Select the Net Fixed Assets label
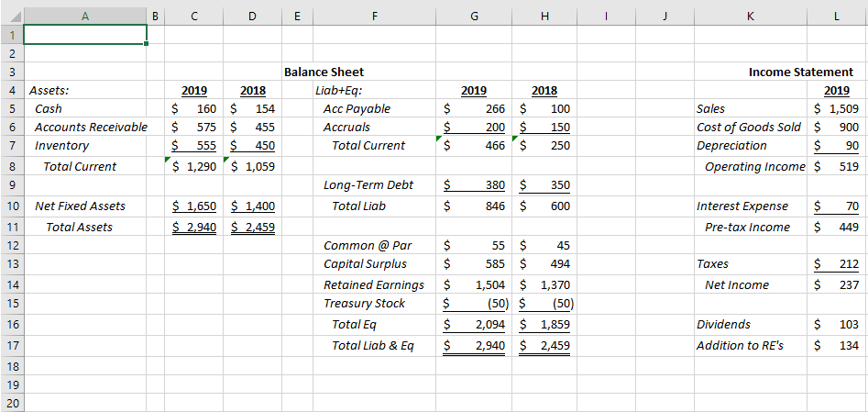868x412 pixels. pos(81,206)
